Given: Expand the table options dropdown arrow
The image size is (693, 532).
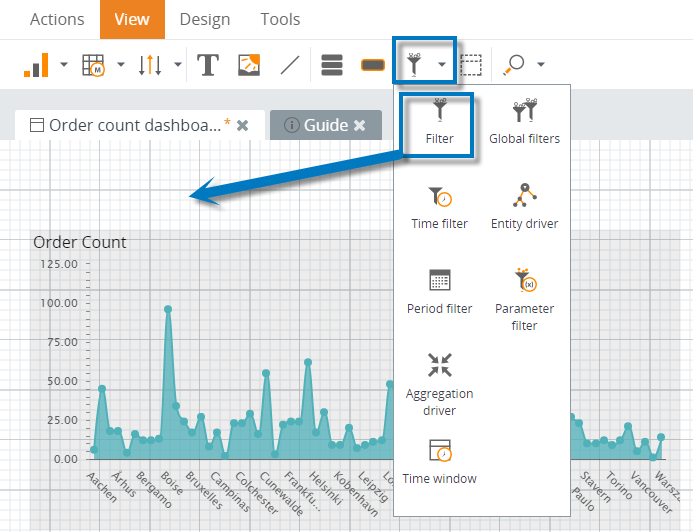Looking at the screenshot, I should coord(121,65).
